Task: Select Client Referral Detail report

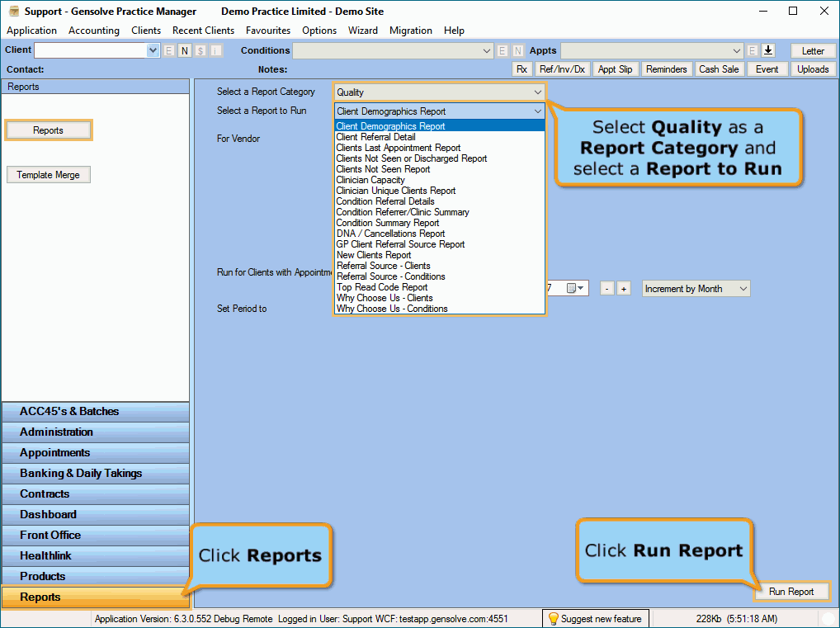Action: pos(439,137)
